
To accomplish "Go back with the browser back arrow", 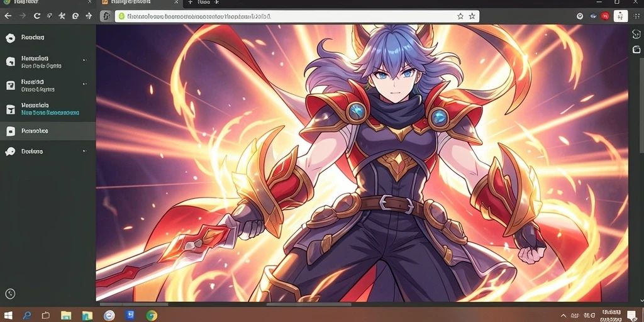I will tap(8, 16).
